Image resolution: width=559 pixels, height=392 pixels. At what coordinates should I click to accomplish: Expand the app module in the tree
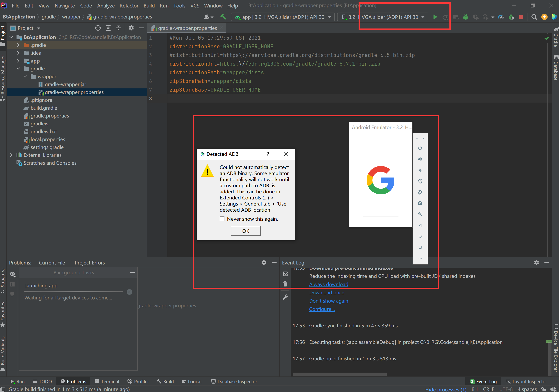coord(18,61)
